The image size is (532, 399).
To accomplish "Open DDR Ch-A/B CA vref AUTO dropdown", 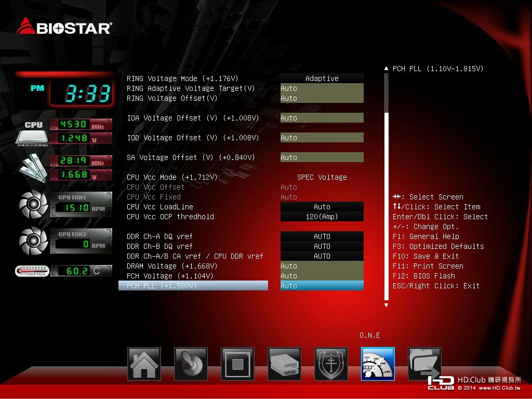I will click(x=322, y=256).
